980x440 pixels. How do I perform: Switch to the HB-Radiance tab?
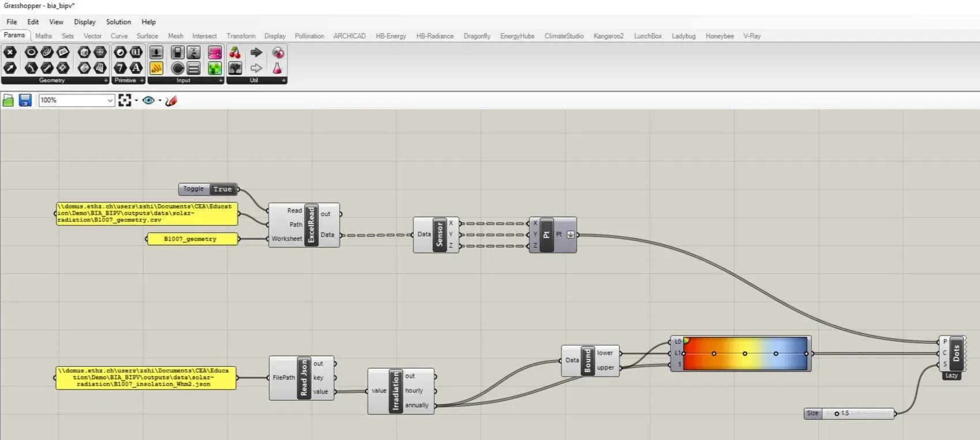point(435,36)
